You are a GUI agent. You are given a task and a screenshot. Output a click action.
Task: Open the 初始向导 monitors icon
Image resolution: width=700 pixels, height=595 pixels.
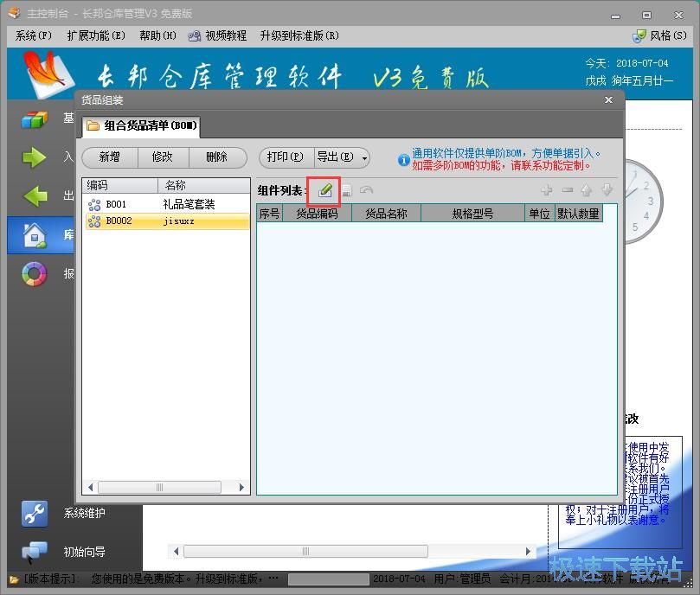click(x=35, y=552)
